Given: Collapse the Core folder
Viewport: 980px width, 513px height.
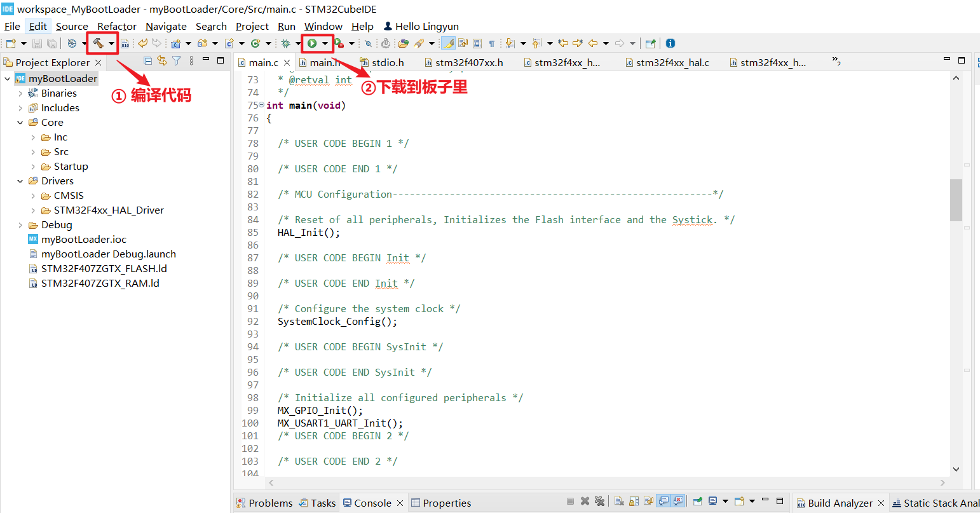Looking at the screenshot, I should [x=20, y=123].
